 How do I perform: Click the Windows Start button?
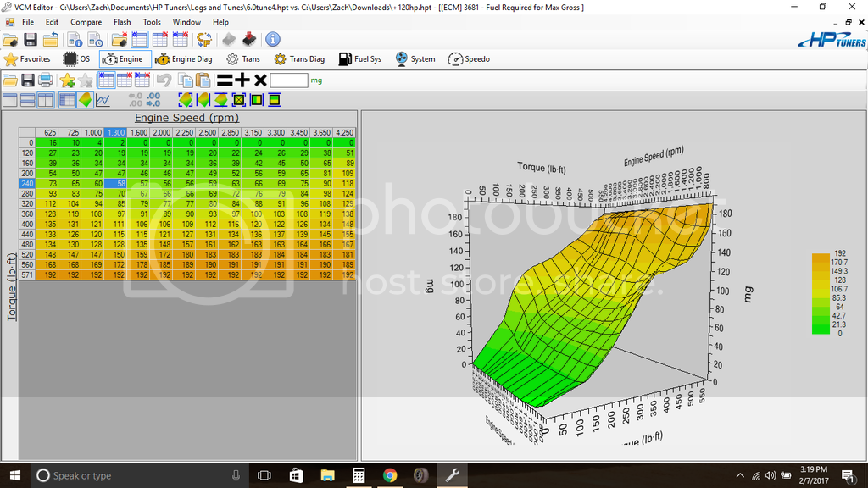coord(15,475)
